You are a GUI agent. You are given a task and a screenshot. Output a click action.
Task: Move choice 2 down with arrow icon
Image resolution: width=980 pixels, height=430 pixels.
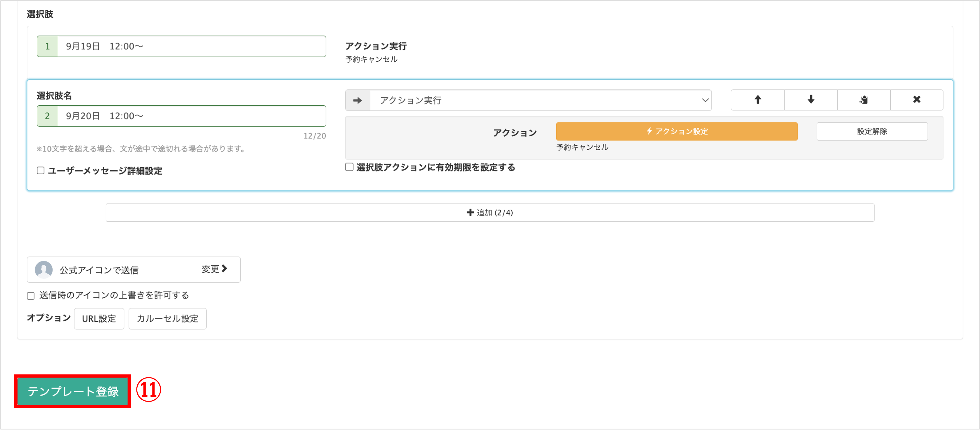tap(811, 100)
